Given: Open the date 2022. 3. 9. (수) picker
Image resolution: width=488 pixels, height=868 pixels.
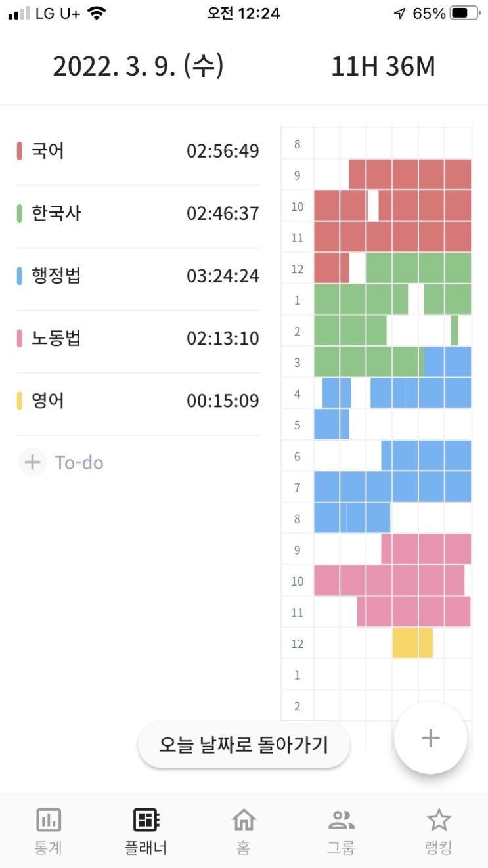Looking at the screenshot, I should coord(138,66).
